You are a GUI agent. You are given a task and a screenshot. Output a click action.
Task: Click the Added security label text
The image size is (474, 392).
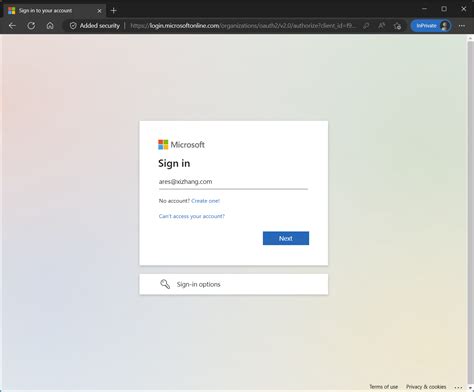tap(100, 26)
